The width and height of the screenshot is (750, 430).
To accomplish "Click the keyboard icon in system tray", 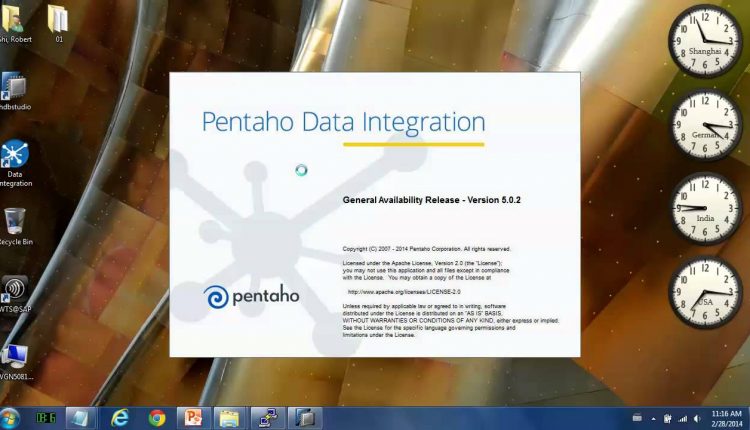I will coord(637,418).
